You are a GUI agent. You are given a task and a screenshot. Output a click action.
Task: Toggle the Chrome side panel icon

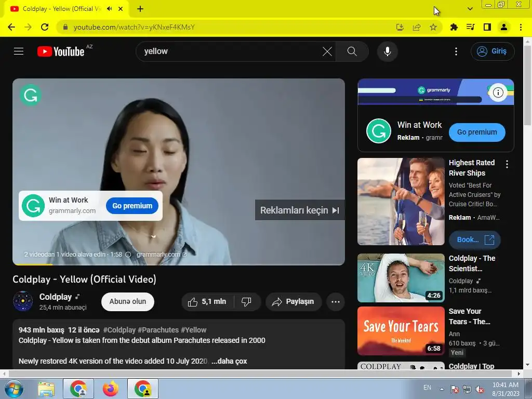(487, 27)
